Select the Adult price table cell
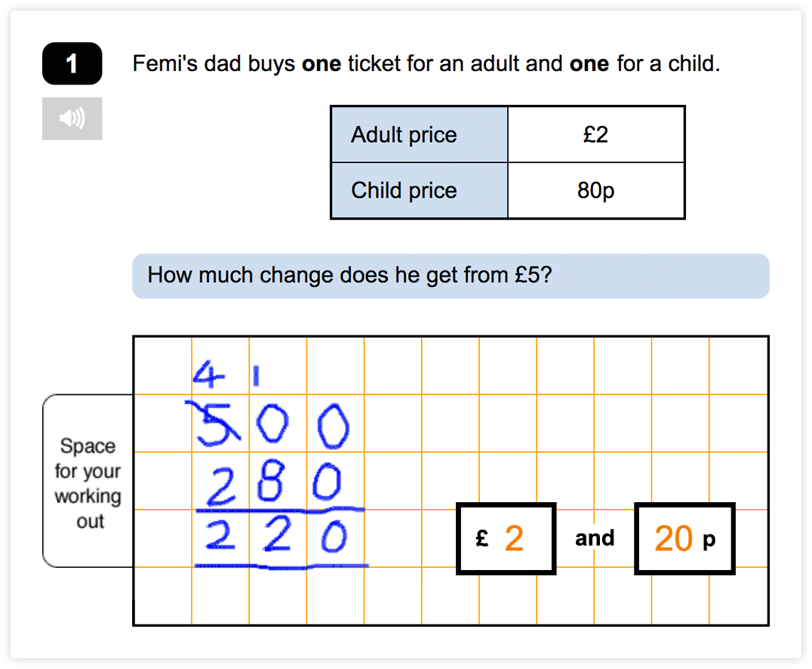This screenshot has width=812, height=669. (x=418, y=134)
